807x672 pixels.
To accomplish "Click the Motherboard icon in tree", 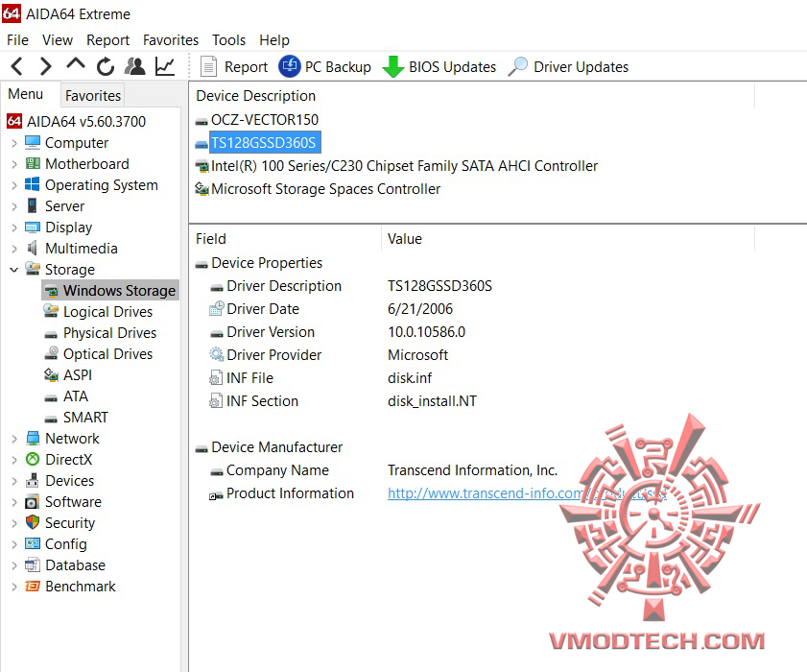I will pyautogui.click(x=33, y=163).
